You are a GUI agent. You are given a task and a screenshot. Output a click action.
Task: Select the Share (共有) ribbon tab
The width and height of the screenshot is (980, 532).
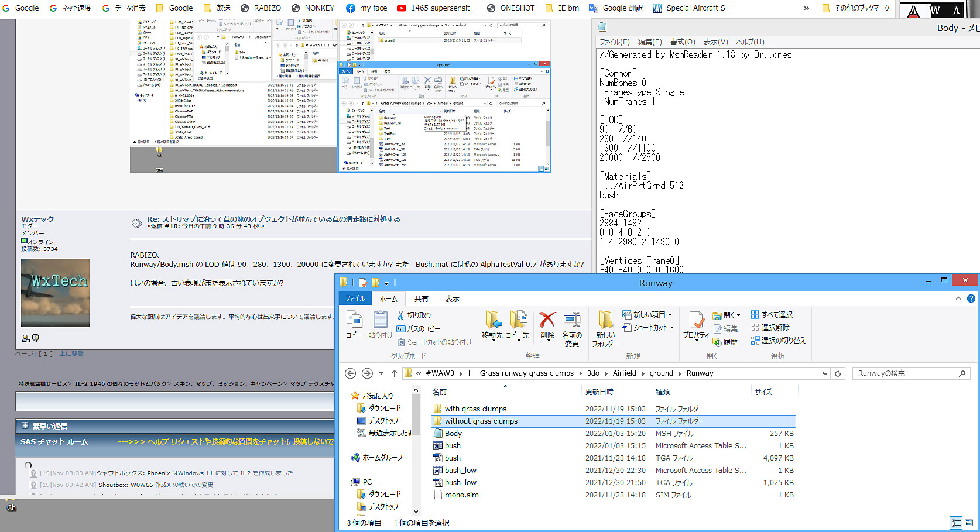421,298
